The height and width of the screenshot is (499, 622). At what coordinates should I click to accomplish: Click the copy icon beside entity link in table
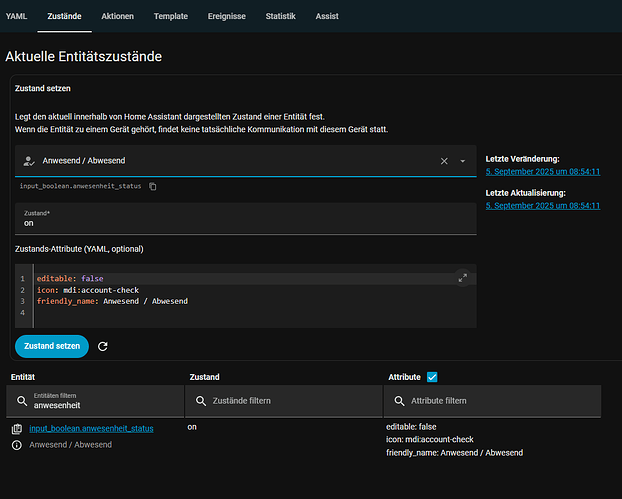16,429
